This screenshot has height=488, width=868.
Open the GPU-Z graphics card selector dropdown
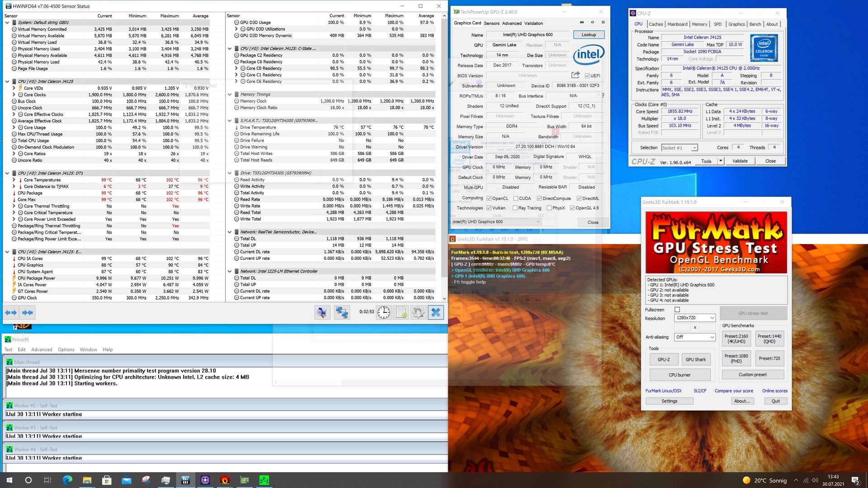click(x=496, y=222)
